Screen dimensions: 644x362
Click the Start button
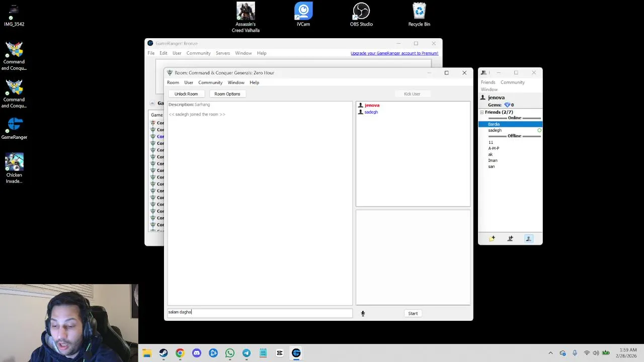[x=413, y=313]
